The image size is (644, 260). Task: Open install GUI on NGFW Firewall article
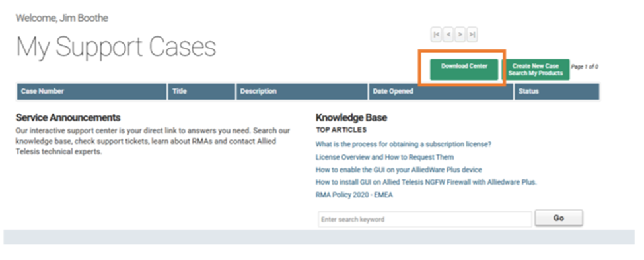(426, 183)
